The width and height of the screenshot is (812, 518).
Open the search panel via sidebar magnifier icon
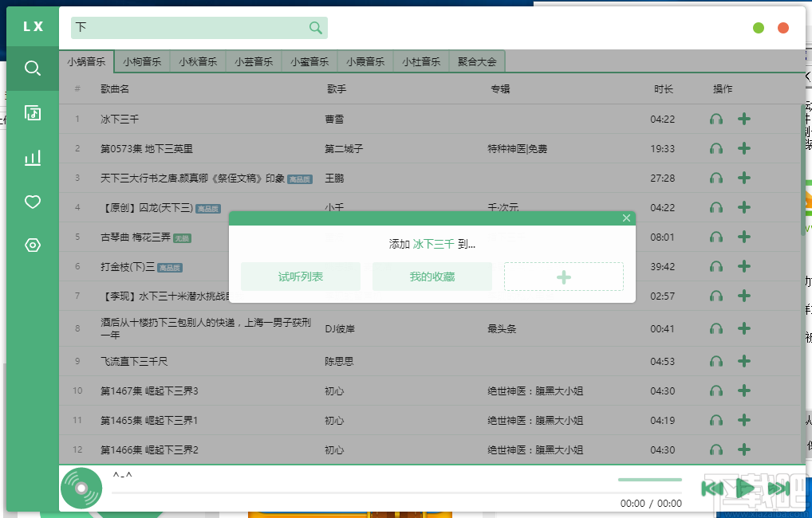[x=32, y=68]
